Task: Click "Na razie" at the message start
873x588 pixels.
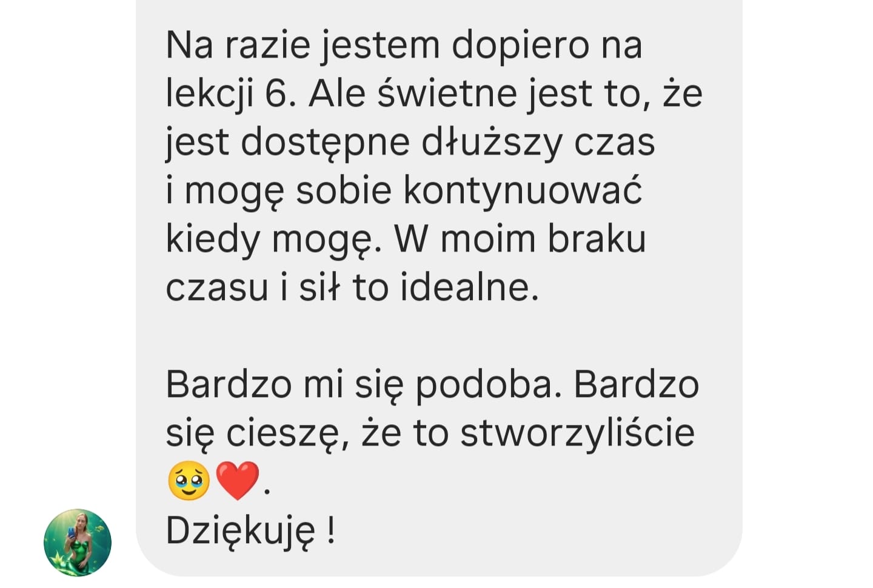Action: pos(238,45)
